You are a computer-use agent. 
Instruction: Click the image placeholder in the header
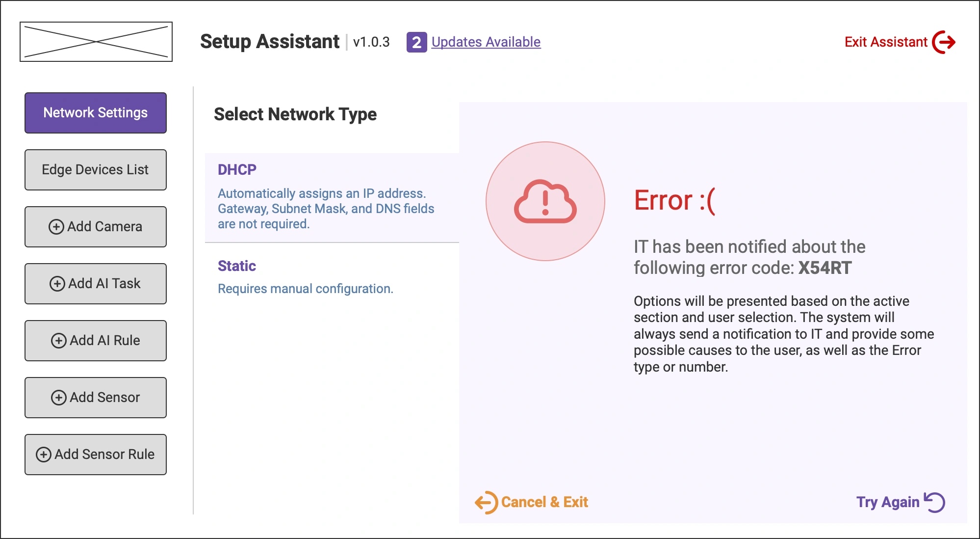[96, 41]
